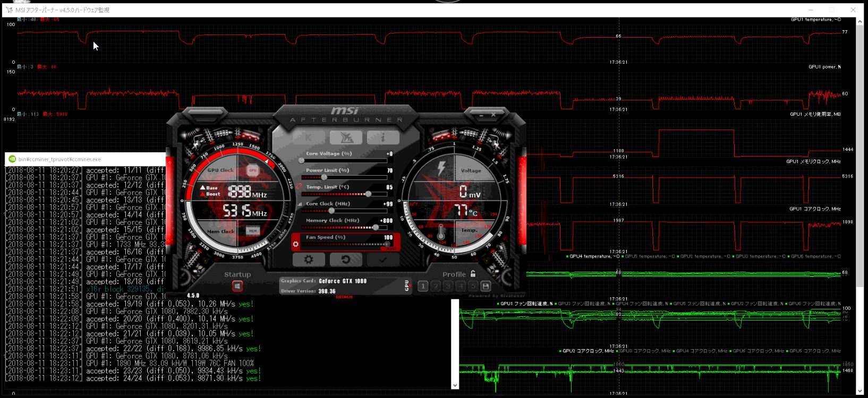Viewport: 868px width, 398px height.
Task: Click the Power Limit slider handle
Action: coord(324,177)
